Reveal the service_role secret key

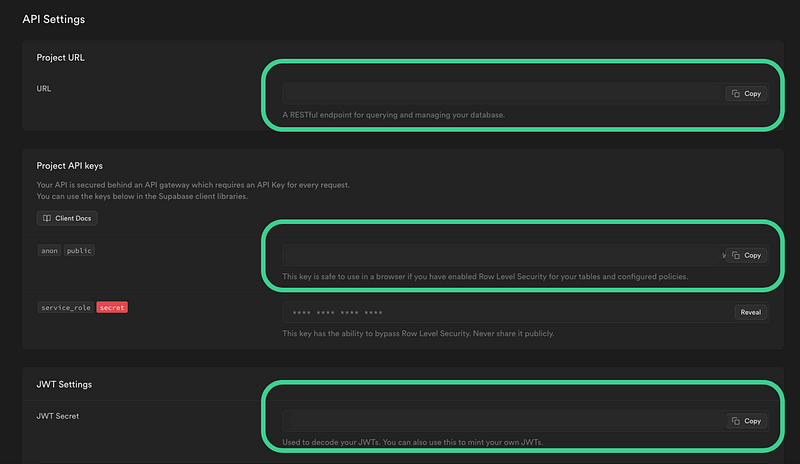pos(751,312)
